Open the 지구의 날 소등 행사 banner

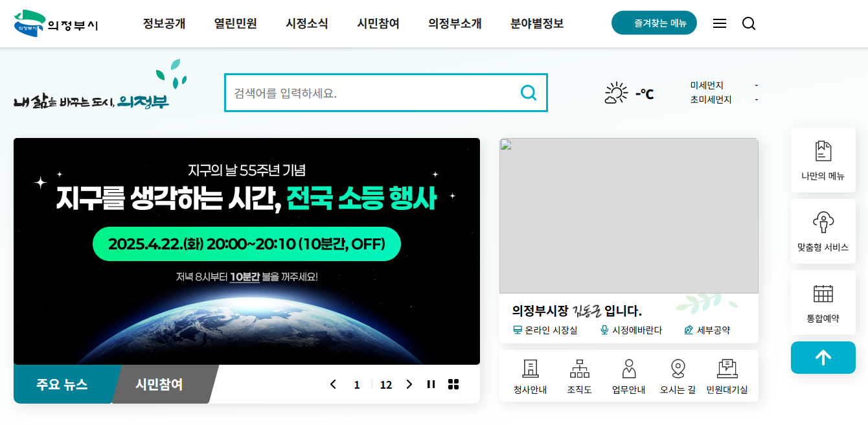point(247,251)
